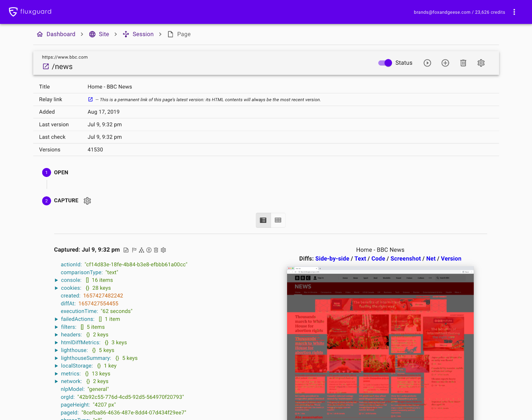Open Screenshot diff view

[405, 258]
